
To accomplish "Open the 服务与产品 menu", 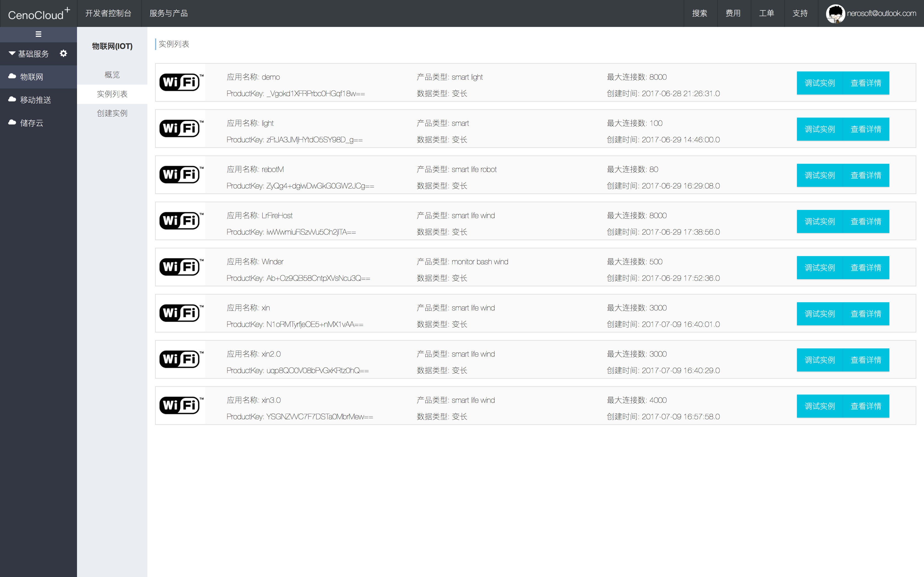I will 168,13.
